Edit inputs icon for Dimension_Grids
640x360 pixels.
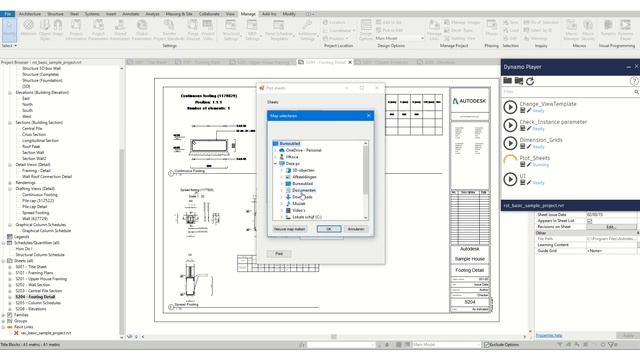coord(522,147)
